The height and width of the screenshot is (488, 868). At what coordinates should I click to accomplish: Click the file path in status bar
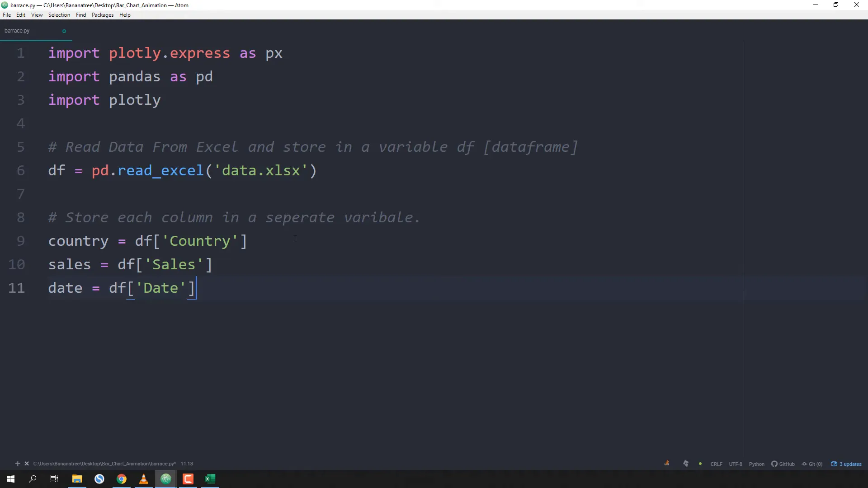click(104, 464)
